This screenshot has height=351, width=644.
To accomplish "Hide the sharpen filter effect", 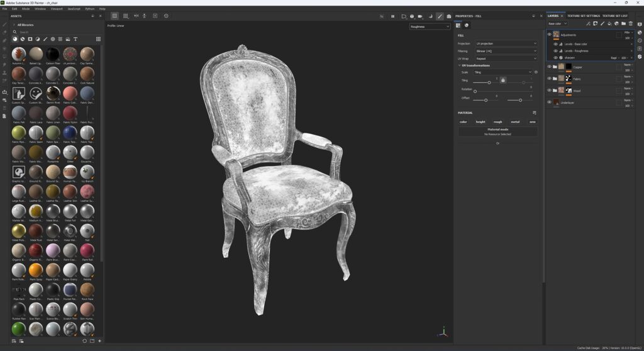I will tap(555, 58).
